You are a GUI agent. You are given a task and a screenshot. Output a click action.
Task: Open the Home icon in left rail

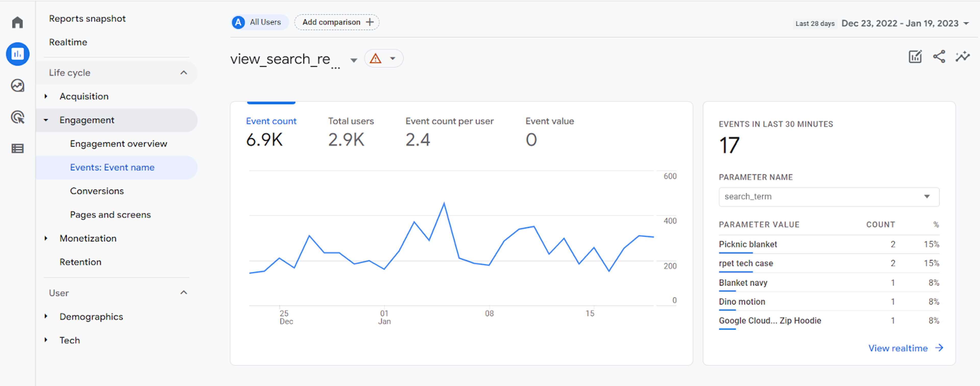(18, 22)
